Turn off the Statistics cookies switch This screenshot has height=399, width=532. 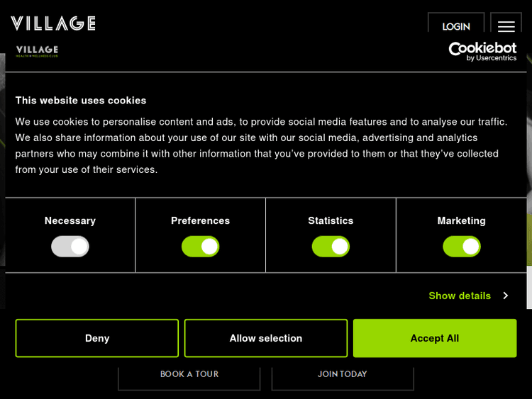click(x=331, y=247)
